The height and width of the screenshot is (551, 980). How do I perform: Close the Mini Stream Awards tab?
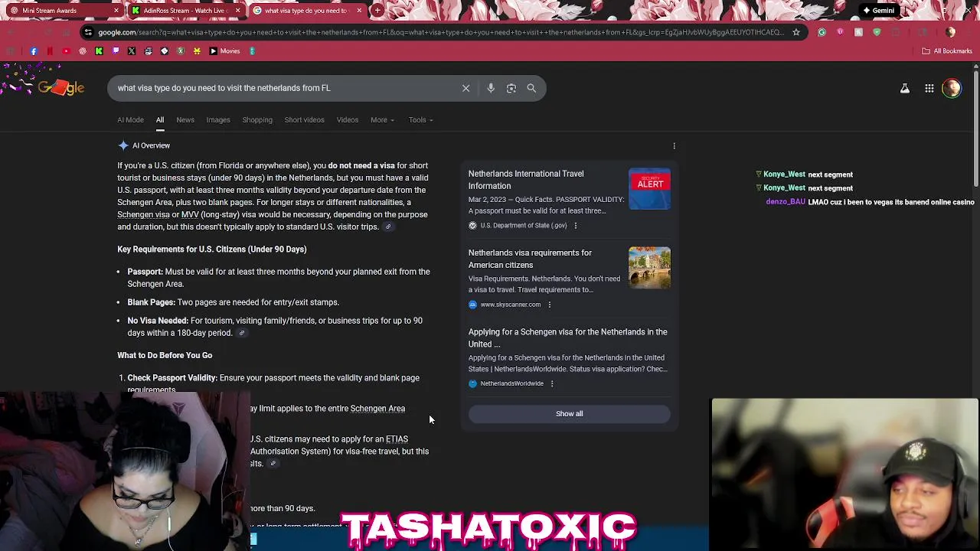coord(116,11)
